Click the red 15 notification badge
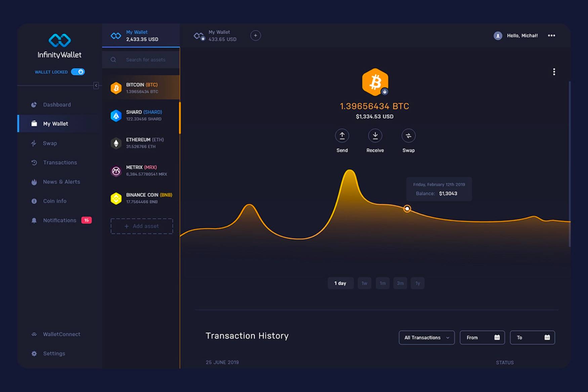The image size is (588, 392). pos(87,220)
